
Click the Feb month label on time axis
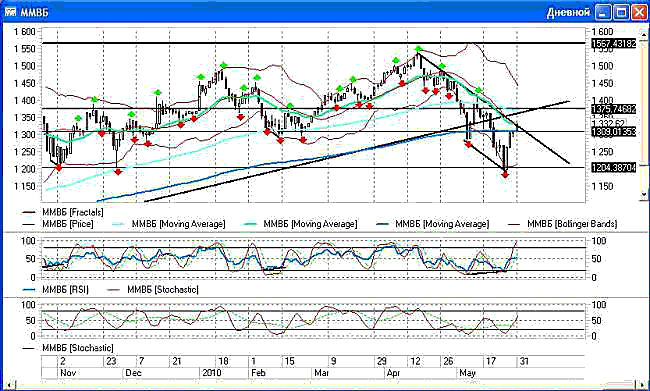[258, 373]
